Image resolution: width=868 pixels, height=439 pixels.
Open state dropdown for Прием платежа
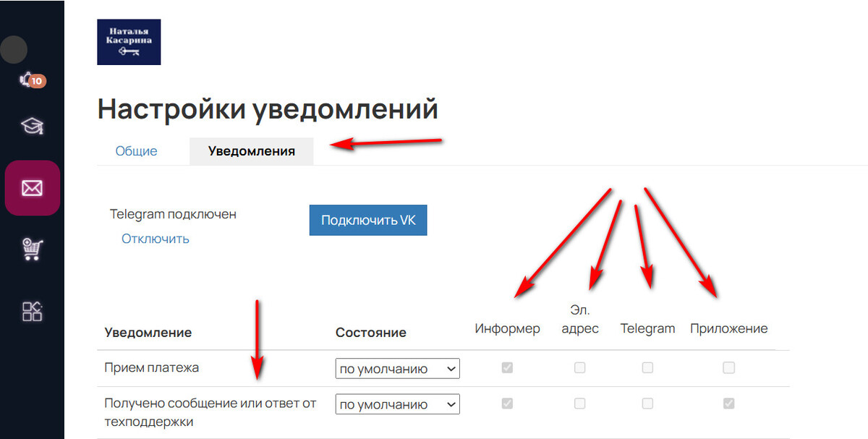click(x=397, y=369)
